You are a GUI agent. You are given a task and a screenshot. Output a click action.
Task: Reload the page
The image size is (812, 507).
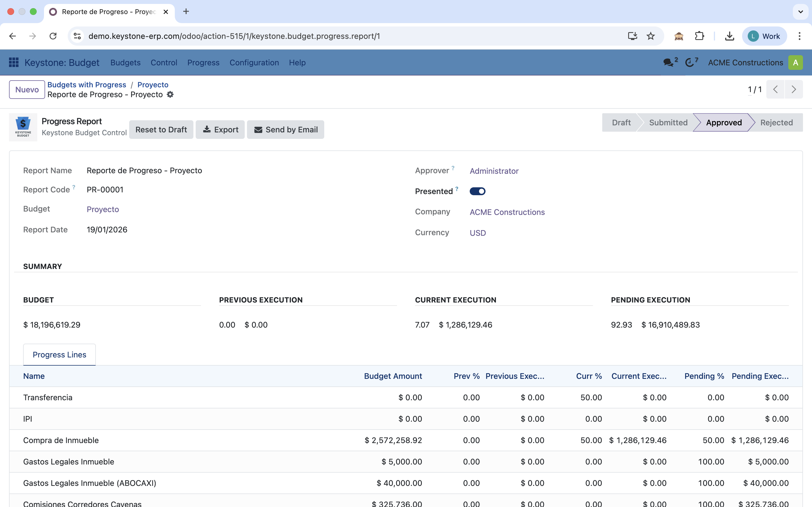coord(53,36)
